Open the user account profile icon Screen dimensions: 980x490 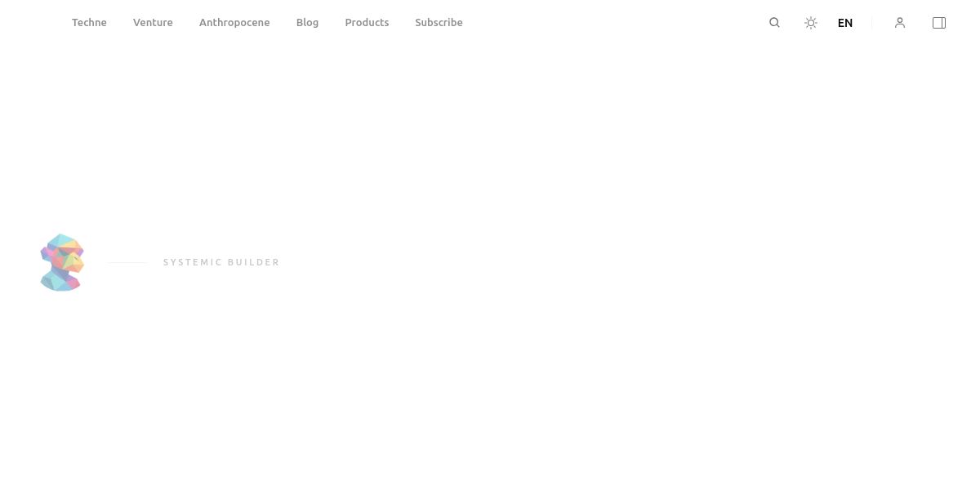[x=900, y=23]
